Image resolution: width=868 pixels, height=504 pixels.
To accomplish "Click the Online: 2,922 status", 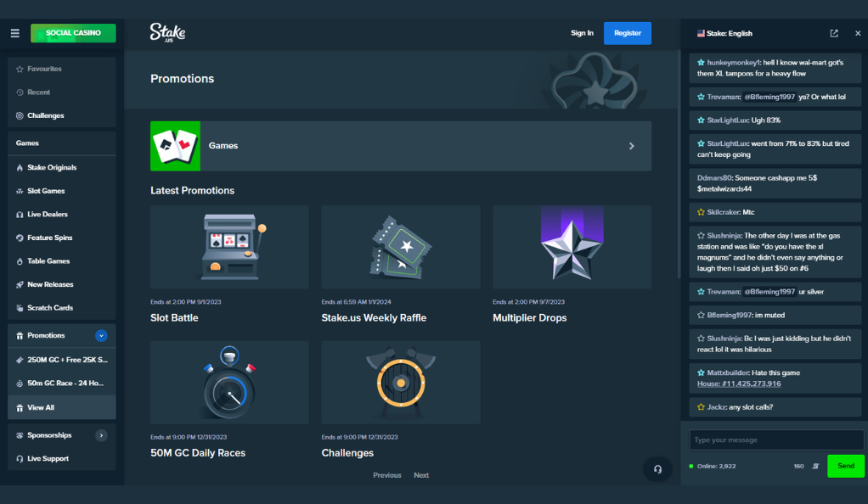I will pyautogui.click(x=713, y=467).
